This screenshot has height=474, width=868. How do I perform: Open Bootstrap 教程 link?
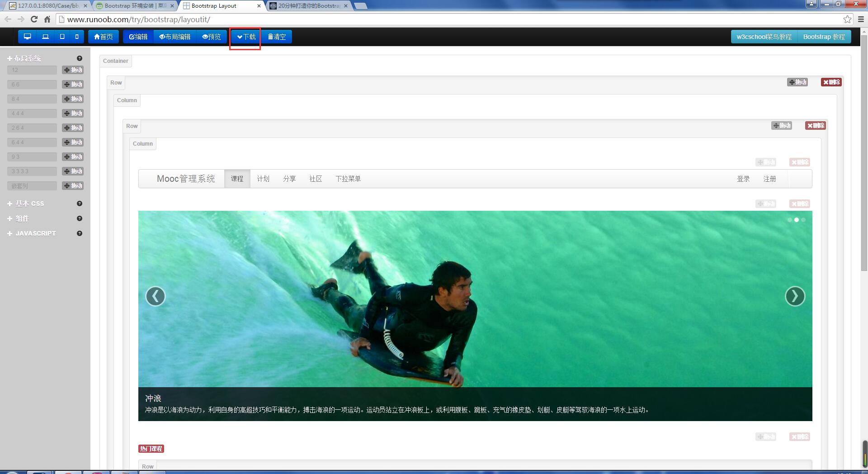pyautogui.click(x=824, y=37)
